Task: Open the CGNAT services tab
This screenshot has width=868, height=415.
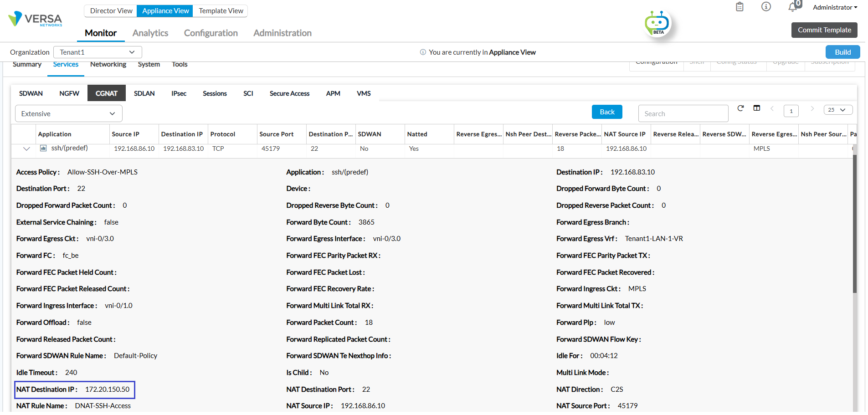Action: [107, 93]
